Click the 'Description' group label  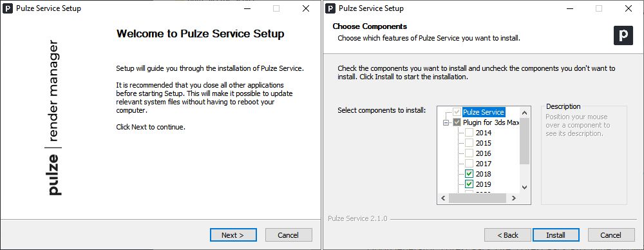click(x=563, y=106)
